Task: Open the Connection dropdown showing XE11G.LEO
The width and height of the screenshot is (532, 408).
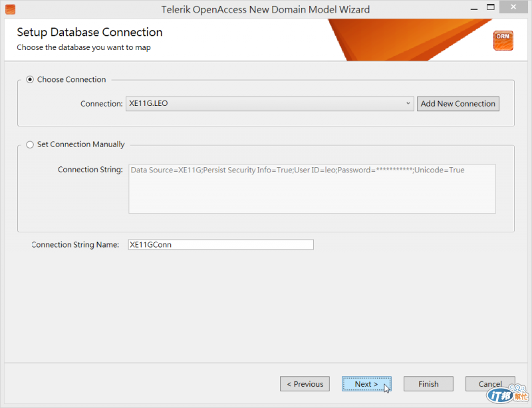Action: [x=270, y=104]
